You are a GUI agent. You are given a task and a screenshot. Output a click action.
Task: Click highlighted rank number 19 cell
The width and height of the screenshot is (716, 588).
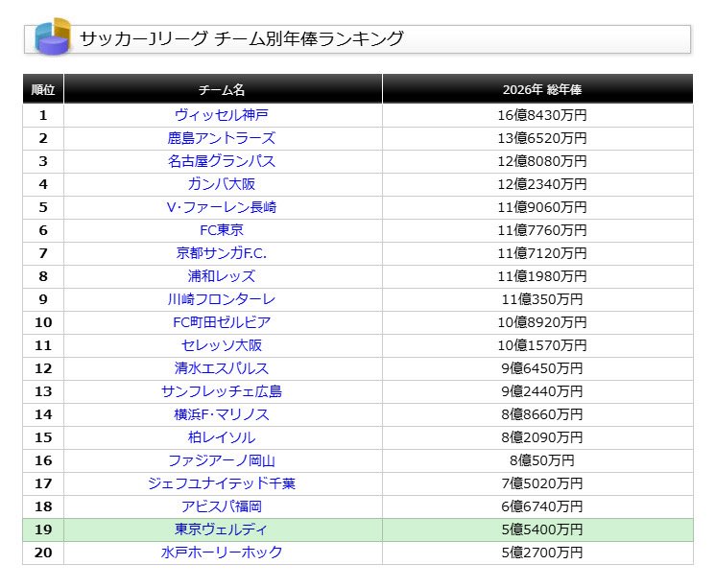43,529
